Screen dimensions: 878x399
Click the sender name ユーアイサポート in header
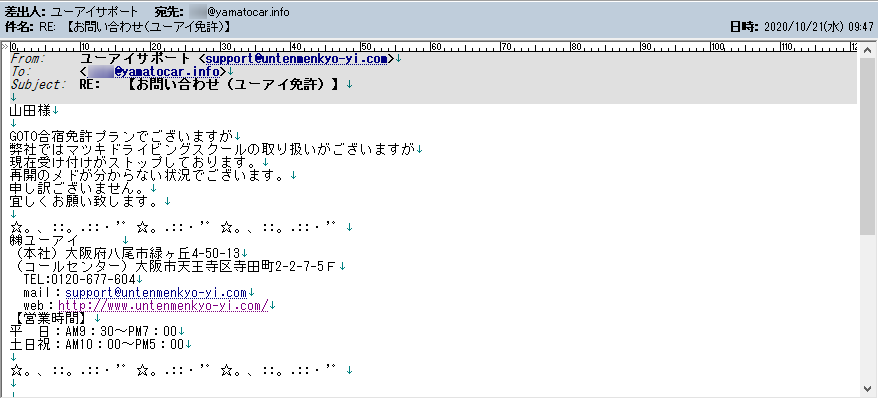94,12
